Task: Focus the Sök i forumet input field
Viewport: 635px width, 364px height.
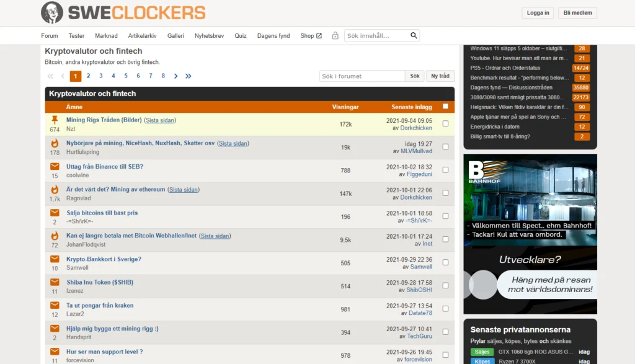Action: [362, 76]
